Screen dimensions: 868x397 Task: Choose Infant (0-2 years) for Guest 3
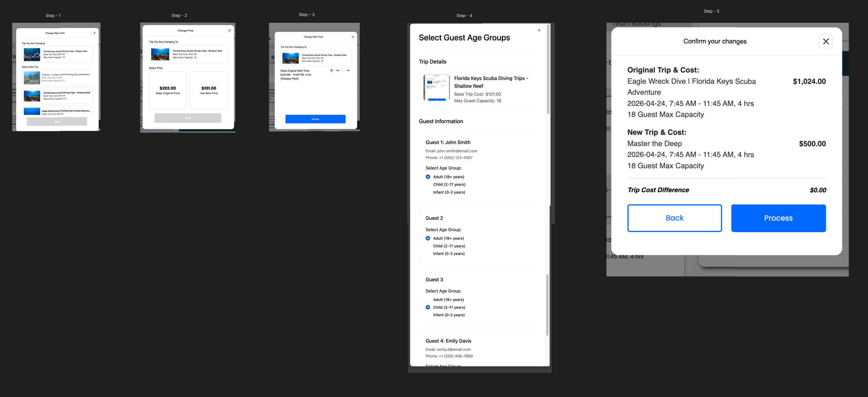tap(428, 315)
